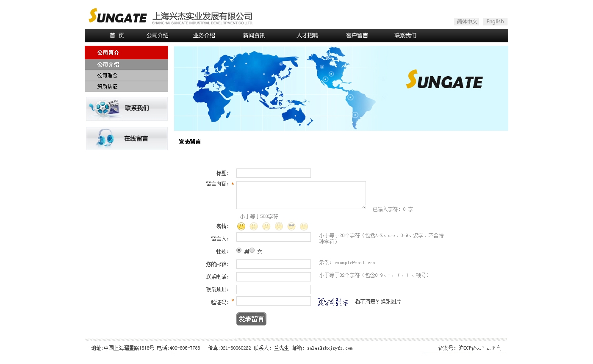The image size is (593, 364).
Task: Choose the angry face emoticon
Action: 279,226
